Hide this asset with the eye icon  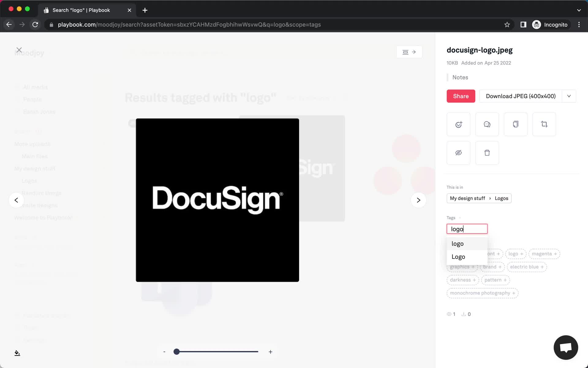click(458, 153)
